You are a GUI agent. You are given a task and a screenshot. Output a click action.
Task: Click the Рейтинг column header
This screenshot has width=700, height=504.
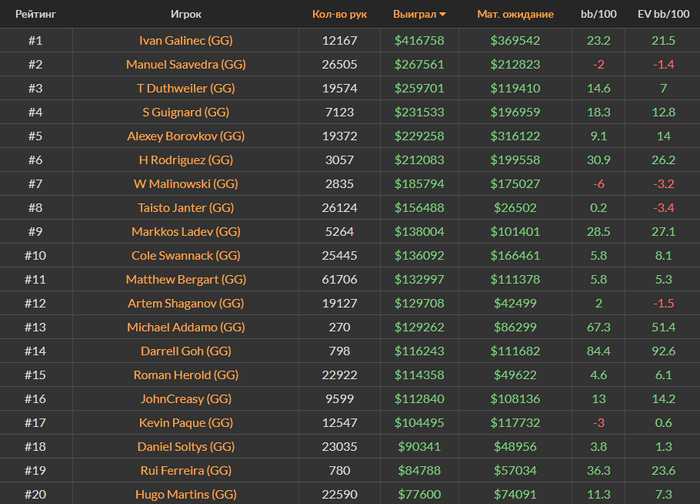tap(35, 15)
